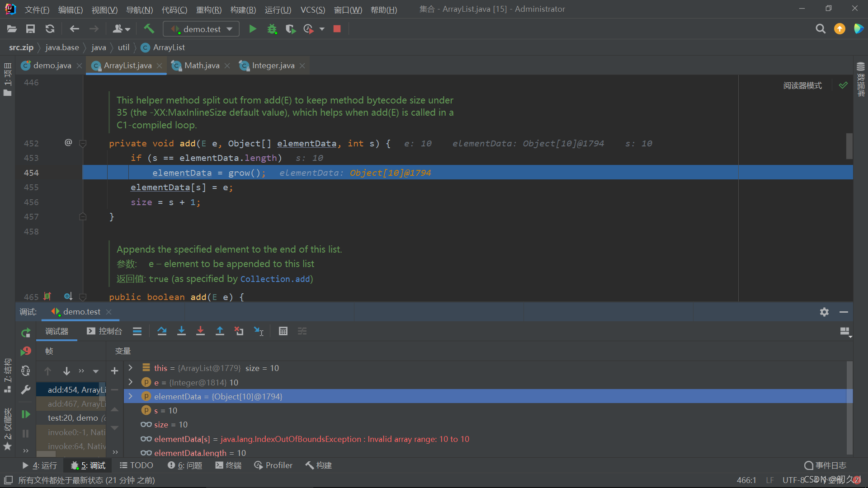This screenshot has width=868, height=488.
Task: Open run options dropdown arrow near profiler
Action: pos(322,29)
